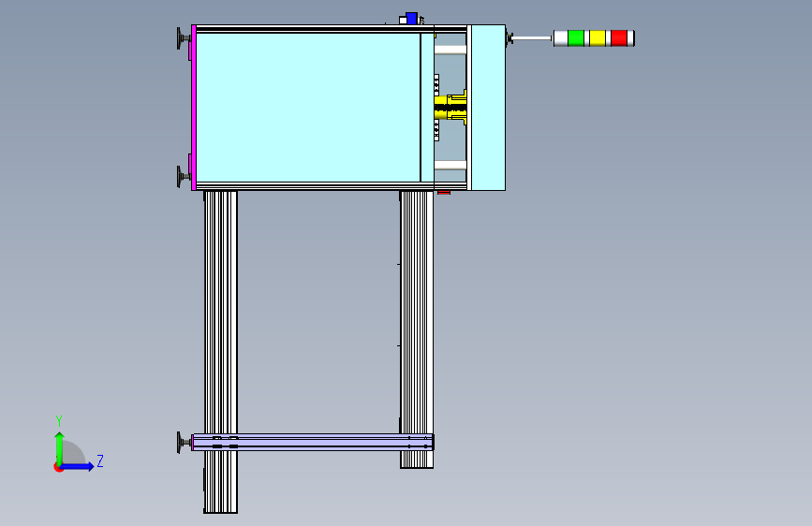Screen dimensions: 812x526
Task: Select the green segment of the signal tower
Action: (x=576, y=38)
